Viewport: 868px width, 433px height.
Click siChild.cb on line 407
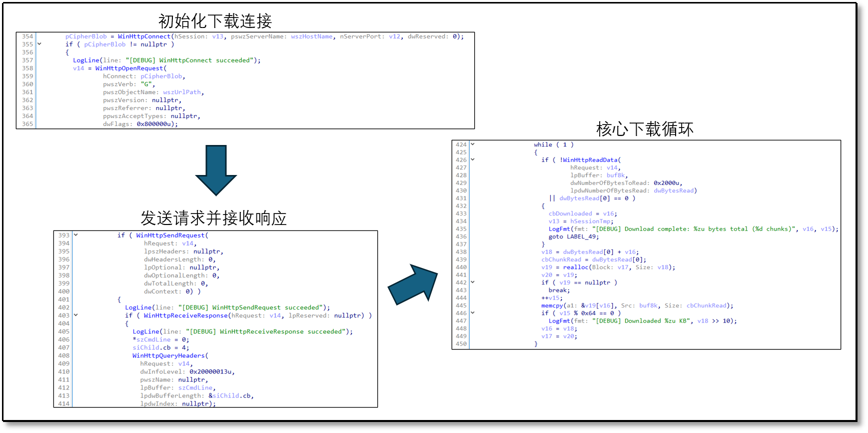point(151,347)
